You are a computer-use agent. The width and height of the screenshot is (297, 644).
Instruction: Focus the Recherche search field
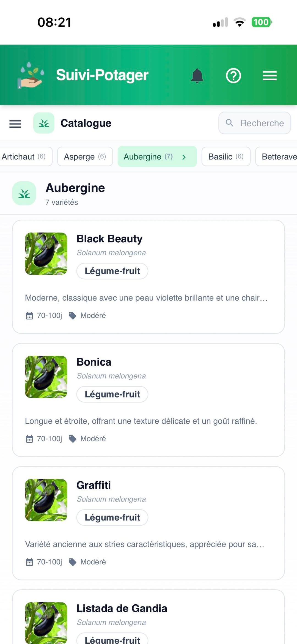(262, 123)
